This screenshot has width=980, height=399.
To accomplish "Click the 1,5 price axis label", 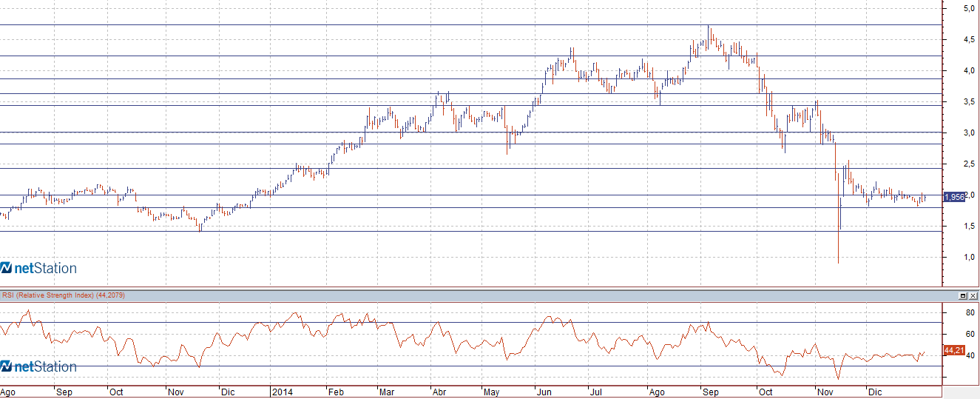I will [968, 227].
